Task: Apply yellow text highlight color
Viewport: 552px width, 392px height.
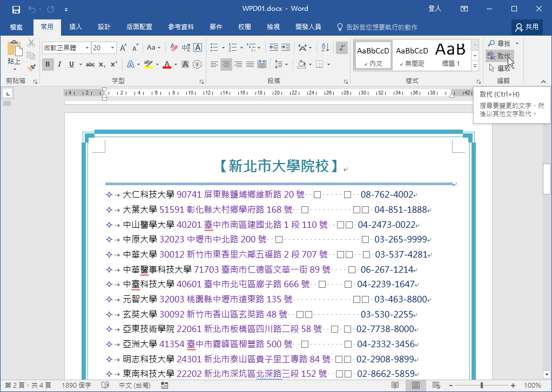Action: [148, 64]
